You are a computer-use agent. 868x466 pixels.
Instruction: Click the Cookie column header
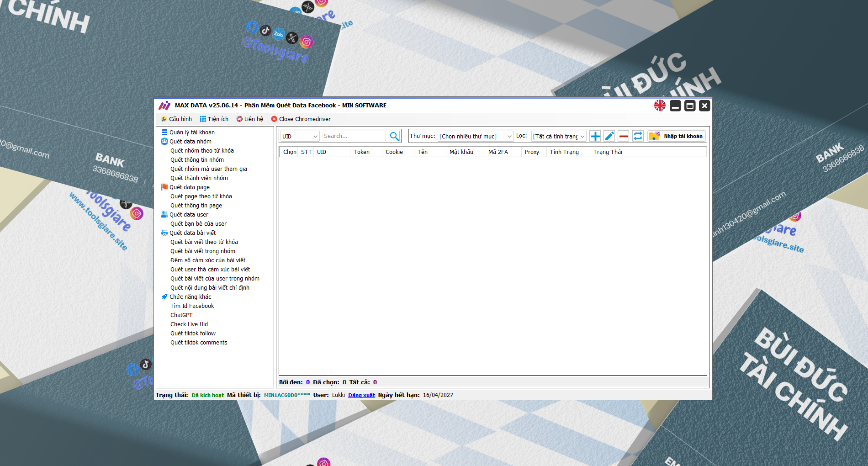[398, 152]
